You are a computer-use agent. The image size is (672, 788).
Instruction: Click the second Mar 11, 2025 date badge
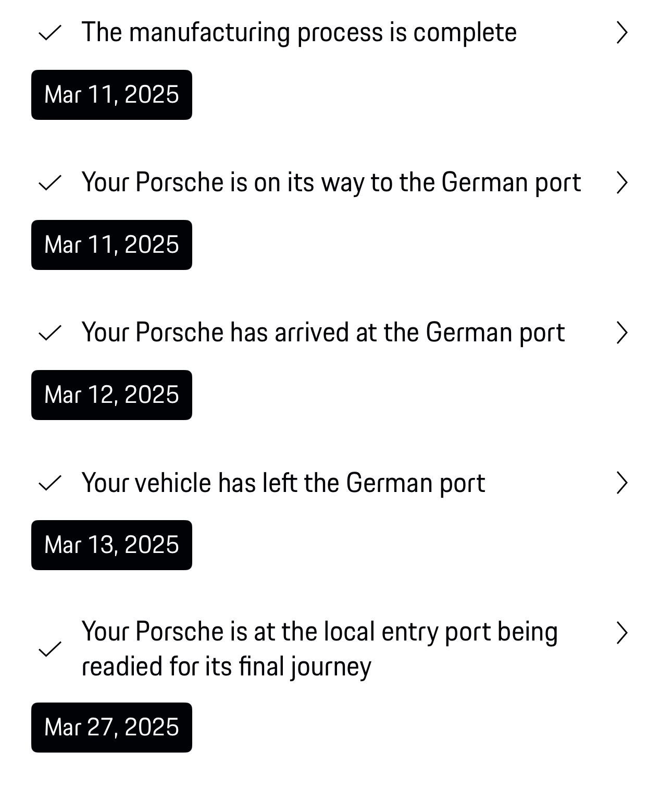point(111,245)
